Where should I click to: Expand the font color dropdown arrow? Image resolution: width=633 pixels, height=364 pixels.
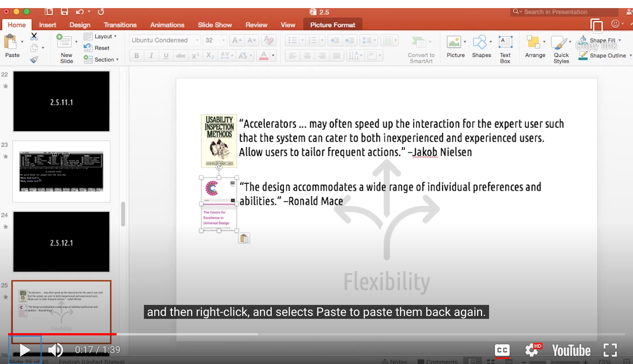273,55
